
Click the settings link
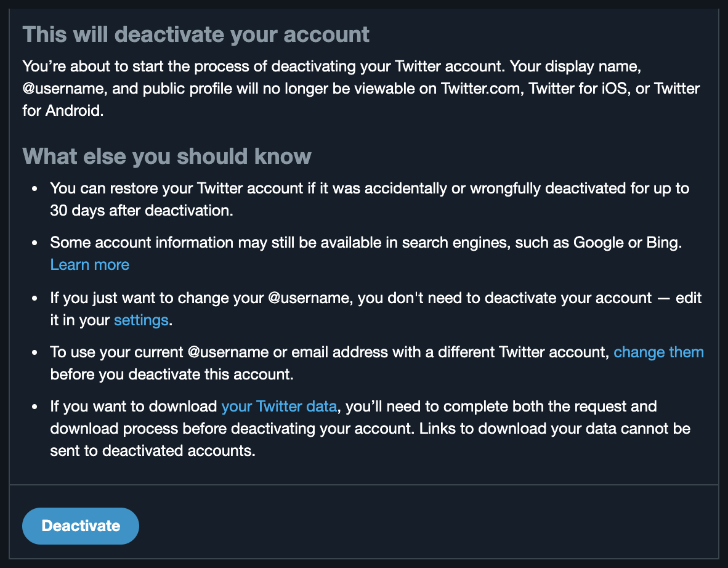[x=141, y=320]
